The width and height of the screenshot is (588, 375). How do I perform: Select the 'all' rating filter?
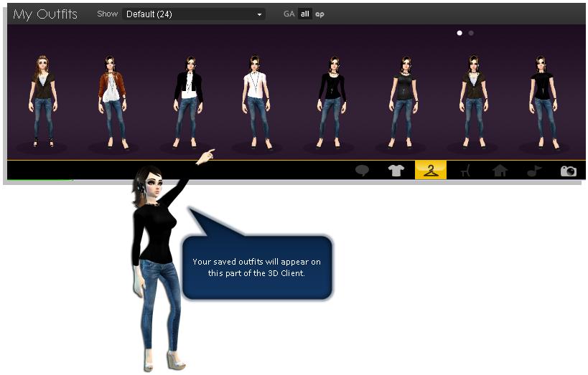(x=305, y=14)
